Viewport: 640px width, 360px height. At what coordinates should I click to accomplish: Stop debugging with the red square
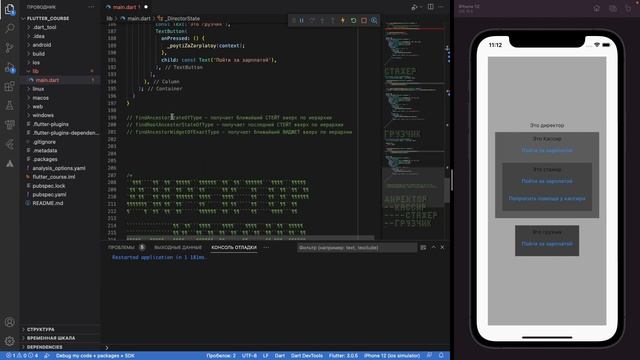coord(364,20)
